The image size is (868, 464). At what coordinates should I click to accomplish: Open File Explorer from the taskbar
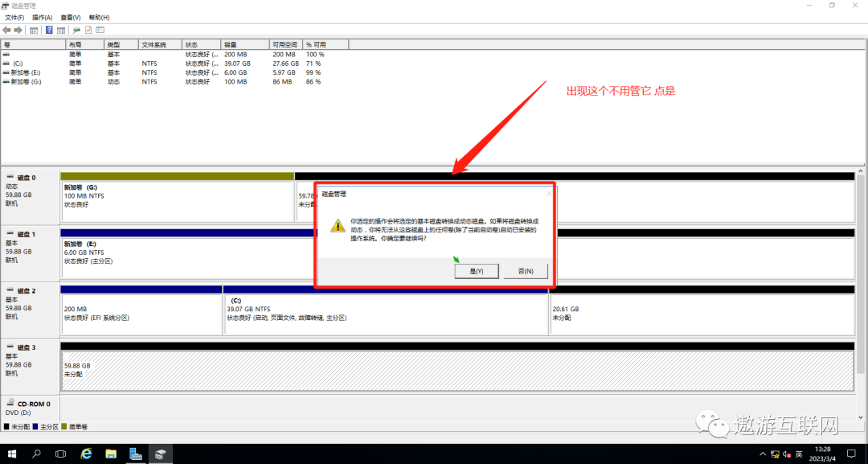[x=111, y=454]
